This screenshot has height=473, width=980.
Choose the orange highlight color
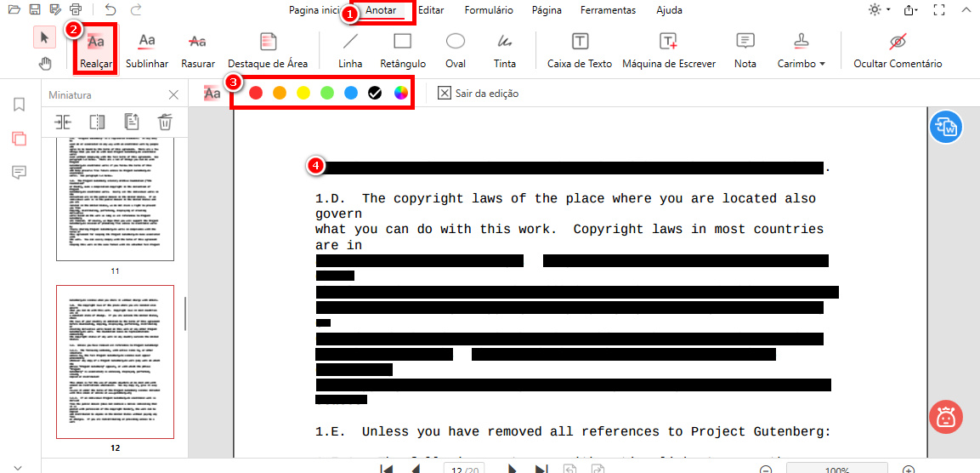click(280, 94)
